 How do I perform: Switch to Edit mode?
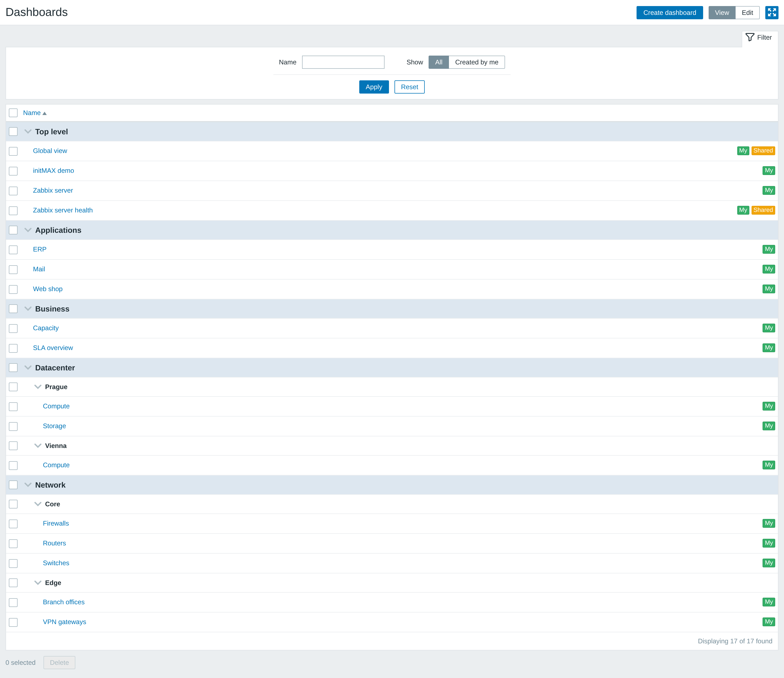pos(747,12)
